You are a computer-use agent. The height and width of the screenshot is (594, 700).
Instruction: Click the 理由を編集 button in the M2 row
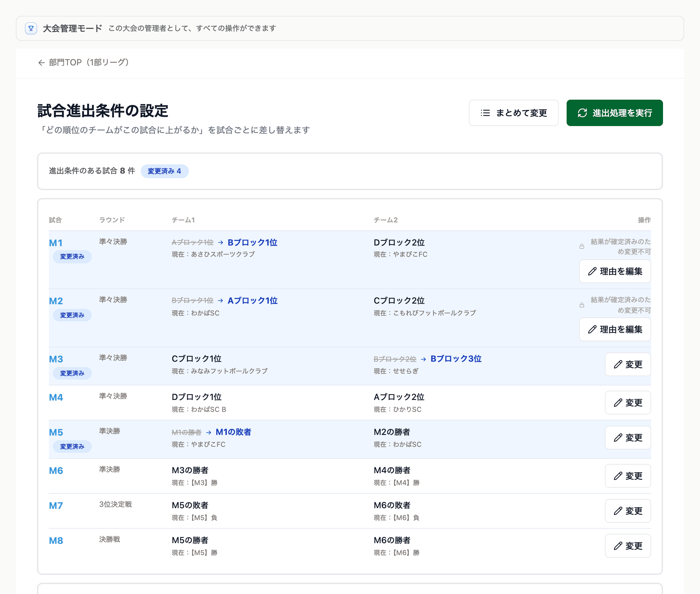click(615, 329)
